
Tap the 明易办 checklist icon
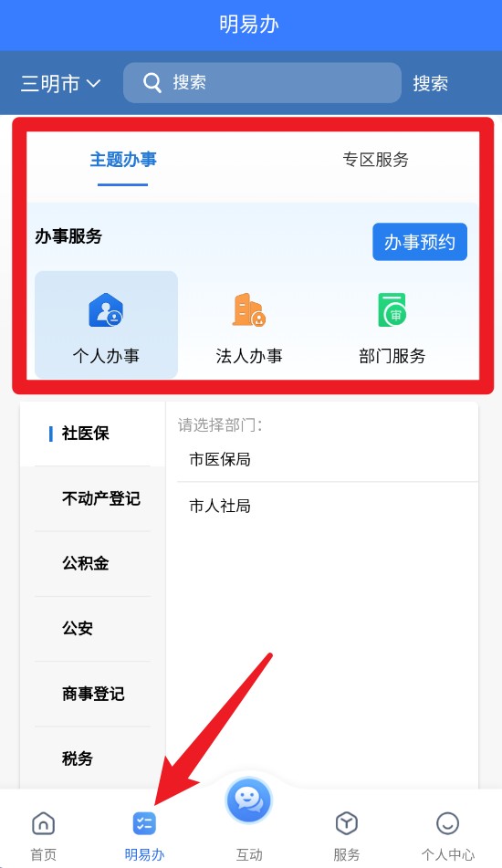tap(144, 823)
